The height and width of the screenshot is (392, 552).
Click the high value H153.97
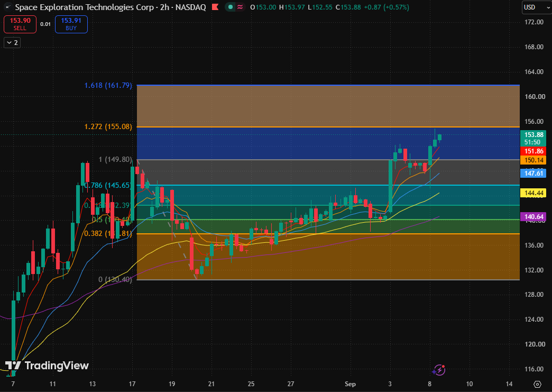pyautogui.click(x=292, y=7)
